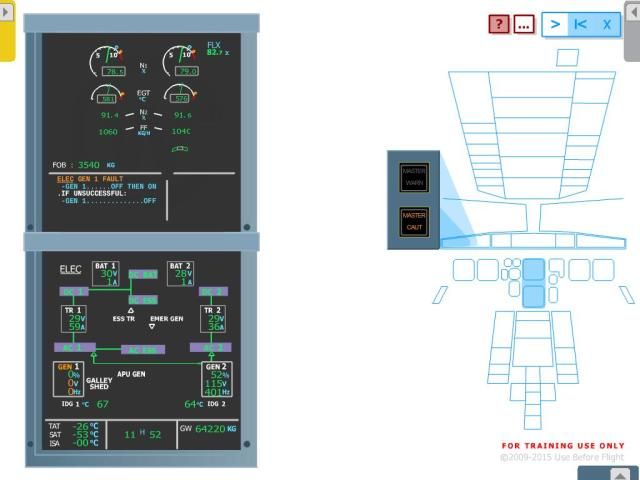Click the TR 1 transformer box
The image size is (640, 480).
point(75,319)
